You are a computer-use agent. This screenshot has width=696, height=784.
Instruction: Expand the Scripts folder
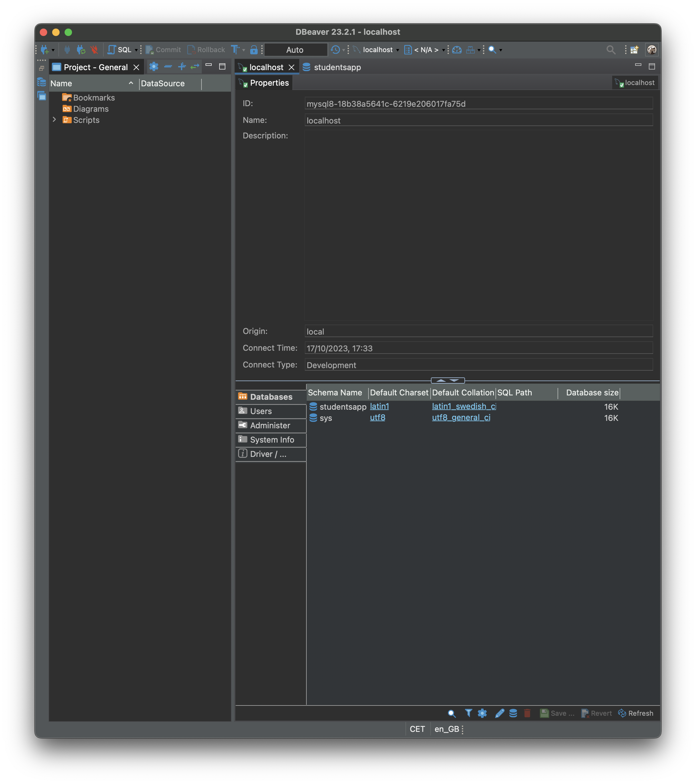(54, 120)
